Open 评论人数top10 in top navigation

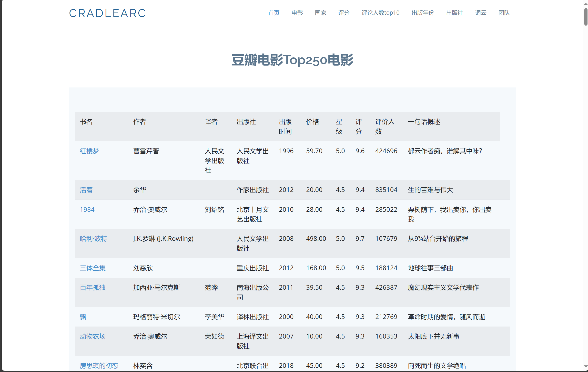380,13
